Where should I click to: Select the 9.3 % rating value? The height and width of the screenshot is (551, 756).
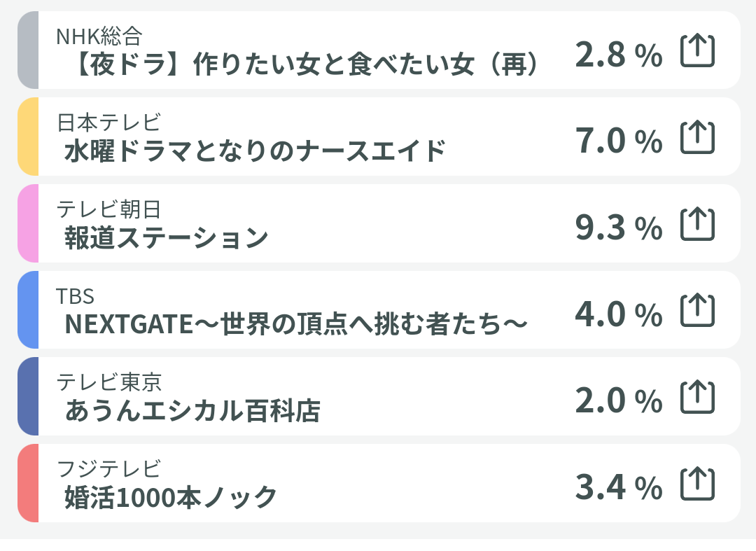(619, 227)
